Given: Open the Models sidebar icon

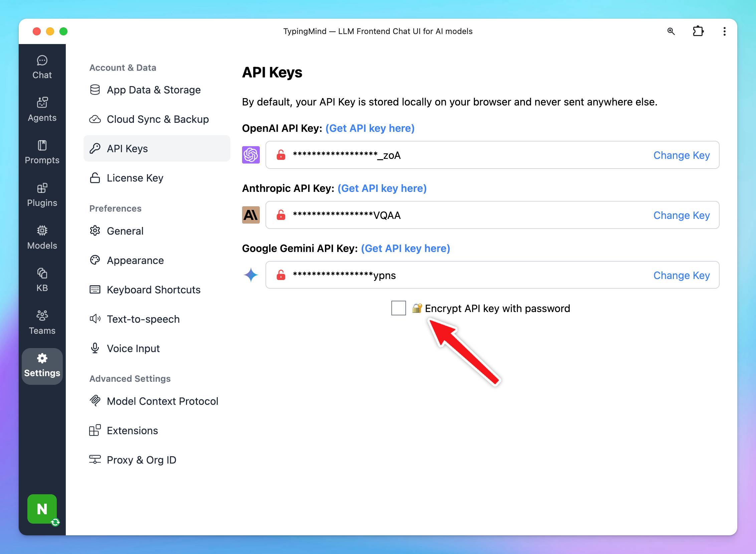Looking at the screenshot, I should (42, 237).
